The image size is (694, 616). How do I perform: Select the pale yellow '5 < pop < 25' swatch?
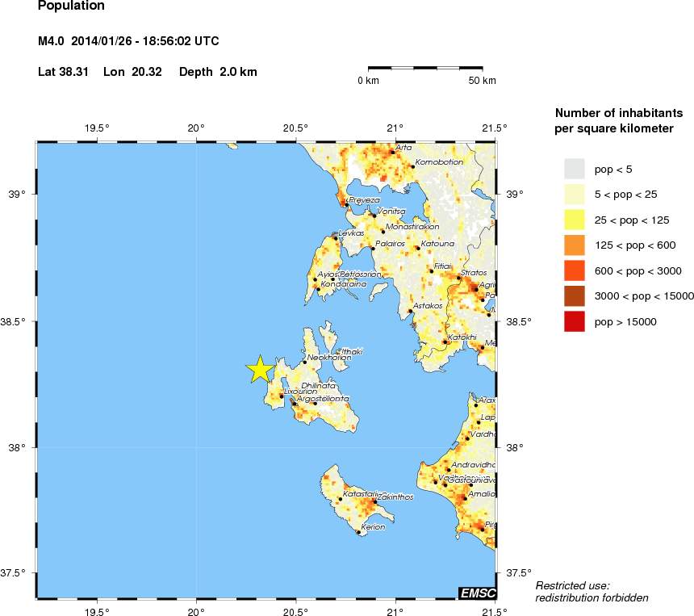pos(574,194)
